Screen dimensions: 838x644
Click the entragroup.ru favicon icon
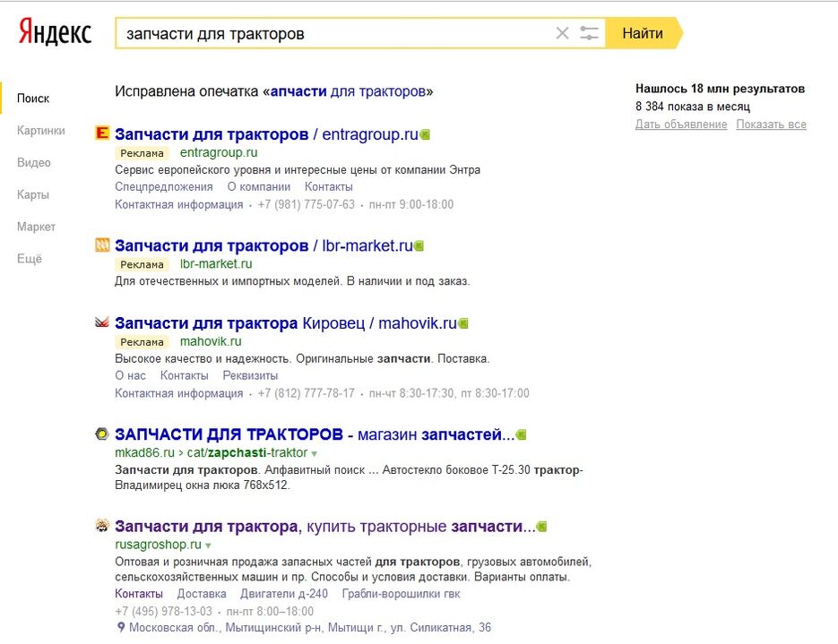(x=102, y=133)
